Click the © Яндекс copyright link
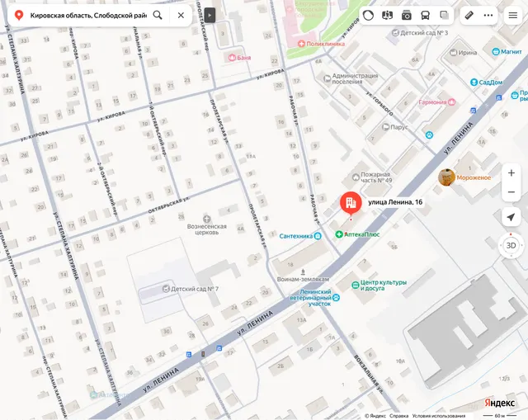This screenshot has width=528, height=420. click(x=375, y=416)
